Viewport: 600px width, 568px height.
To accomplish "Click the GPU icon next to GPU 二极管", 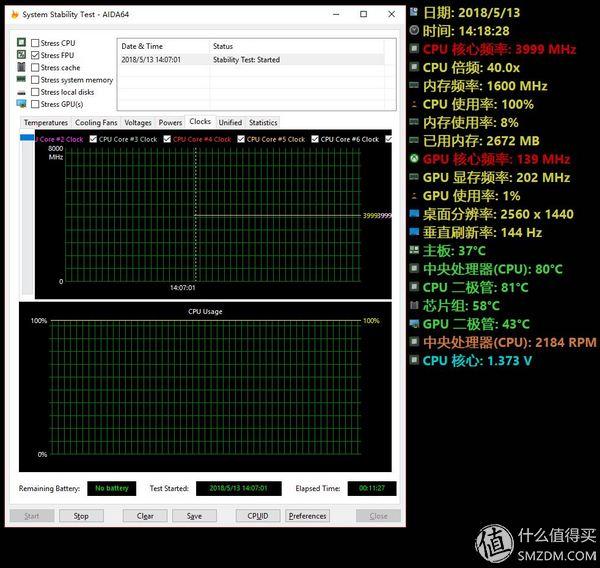I will click(x=414, y=323).
